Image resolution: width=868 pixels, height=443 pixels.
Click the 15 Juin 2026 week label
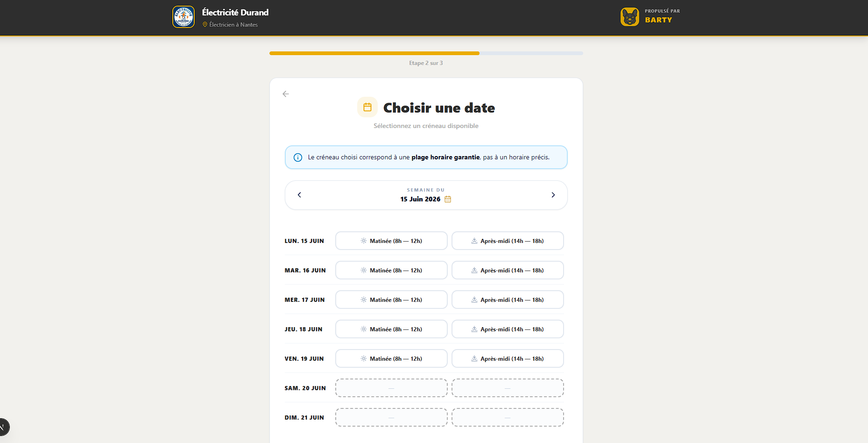pos(420,199)
